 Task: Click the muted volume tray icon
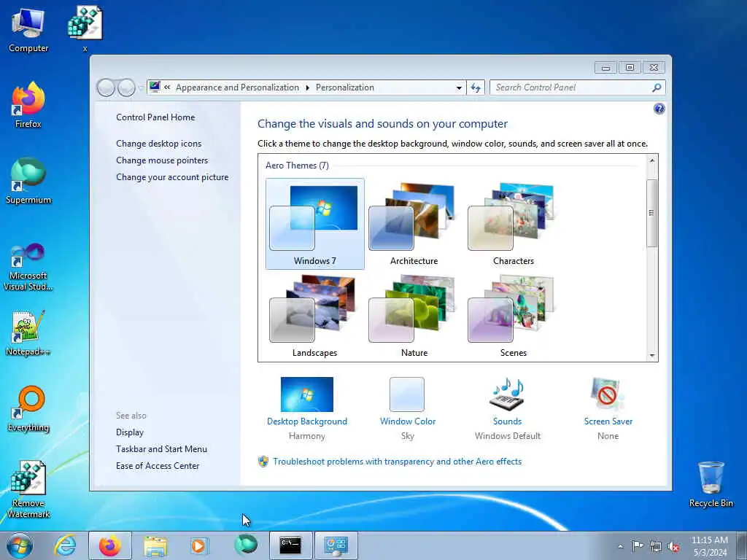673,546
